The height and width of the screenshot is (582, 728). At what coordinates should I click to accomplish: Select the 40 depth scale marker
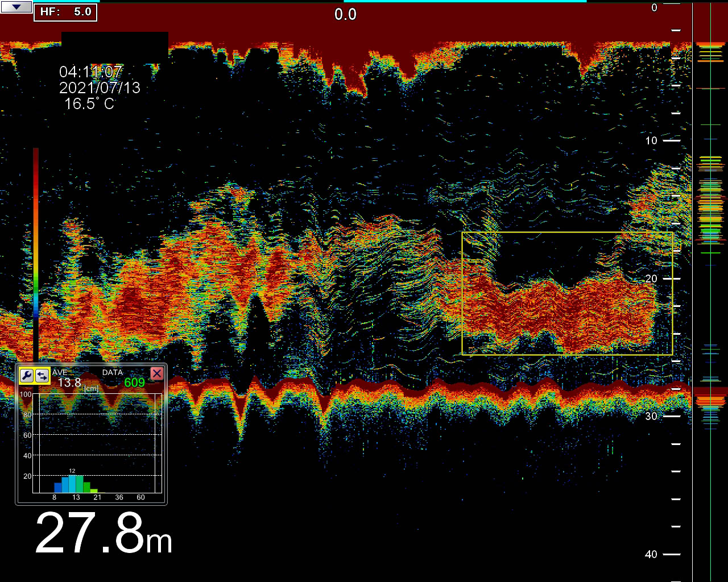coord(651,554)
